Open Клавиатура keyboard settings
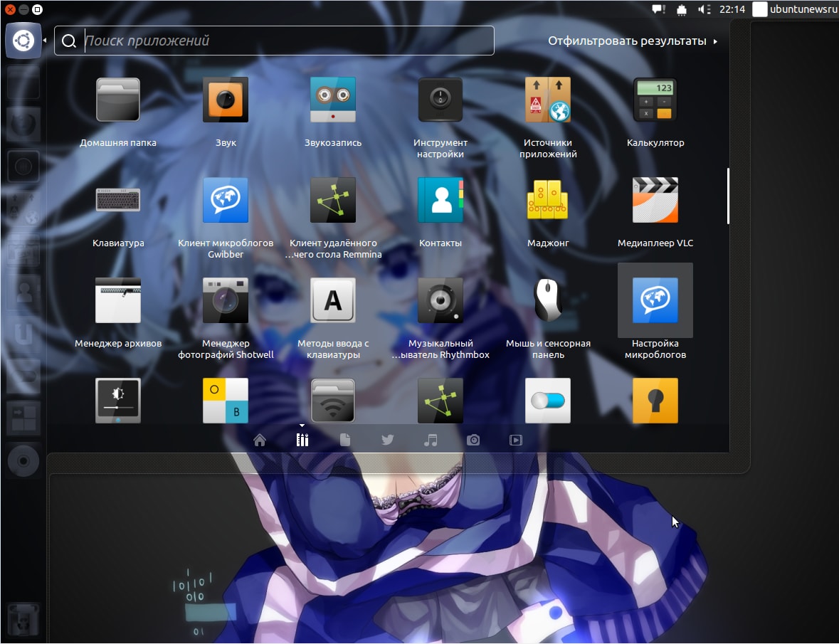 point(117,200)
